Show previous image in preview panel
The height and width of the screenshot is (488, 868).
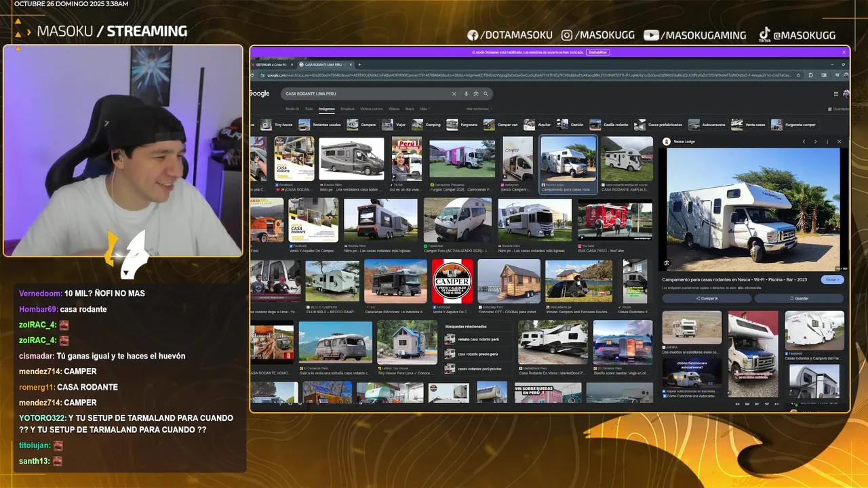pos(804,142)
